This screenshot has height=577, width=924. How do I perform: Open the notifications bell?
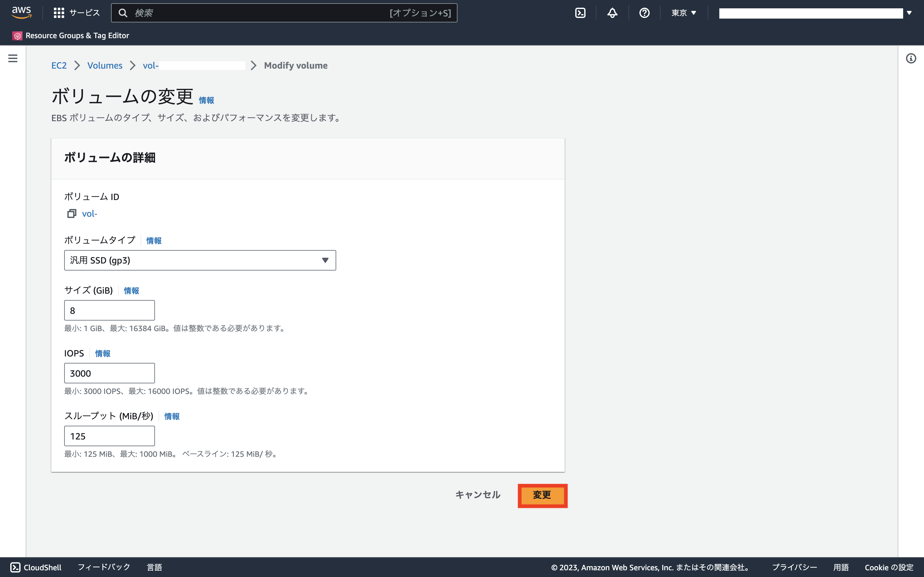[x=612, y=13]
